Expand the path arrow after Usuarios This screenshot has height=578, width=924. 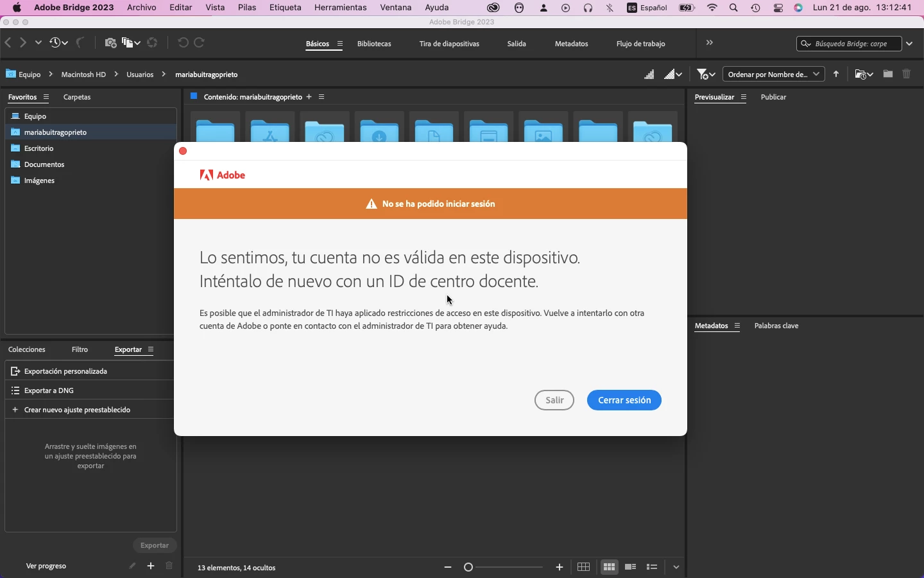[164, 74]
